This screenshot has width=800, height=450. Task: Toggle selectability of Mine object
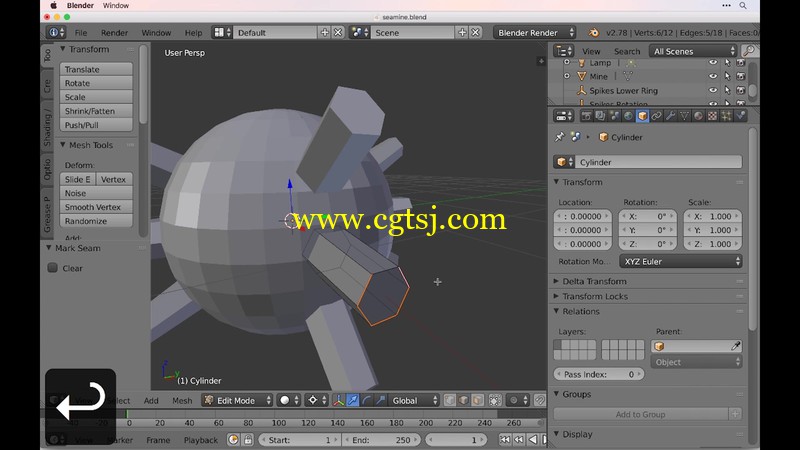728,76
